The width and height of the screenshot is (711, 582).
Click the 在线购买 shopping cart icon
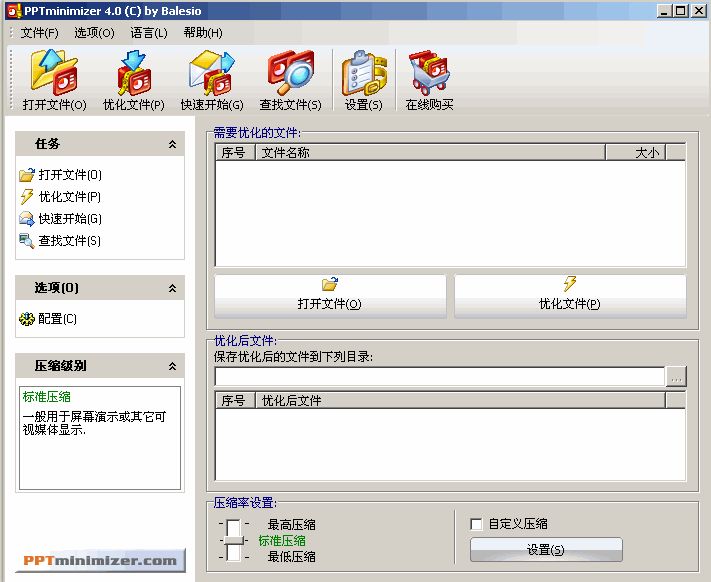[x=429, y=80]
